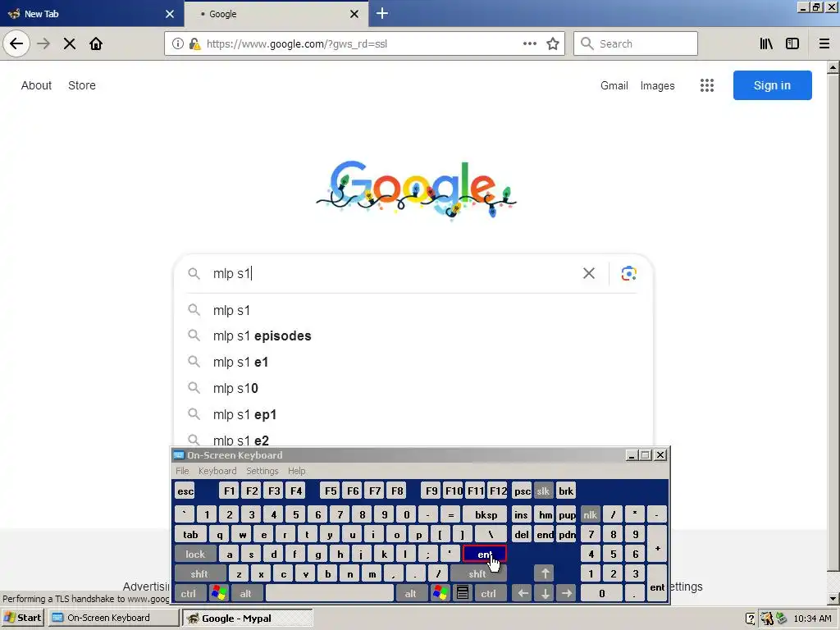The image size is (840, 630).
Task: Toggle the right ctrl key on on-screen keyboard
Action: [489, 593]
